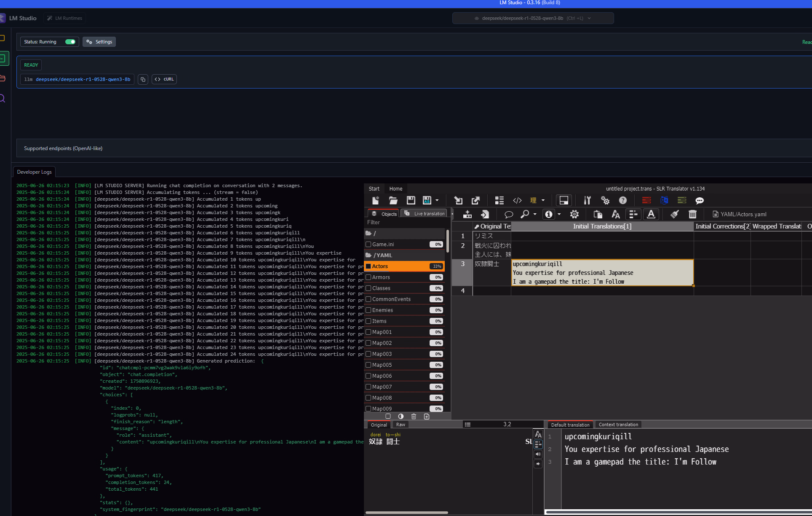Click the cURL button

coord(164,79)
